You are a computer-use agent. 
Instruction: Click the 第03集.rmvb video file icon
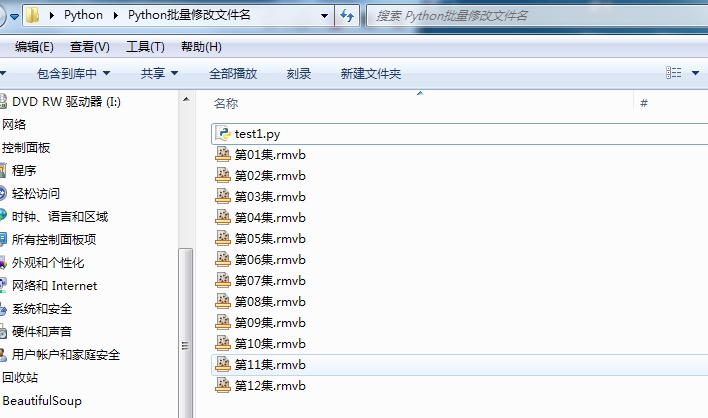[x=223, y=196]
